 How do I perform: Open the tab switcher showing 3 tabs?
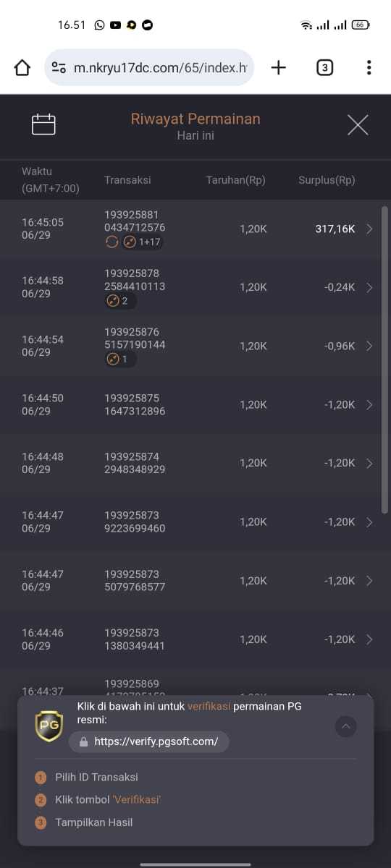pyautogui.click(x=325, y=68)
